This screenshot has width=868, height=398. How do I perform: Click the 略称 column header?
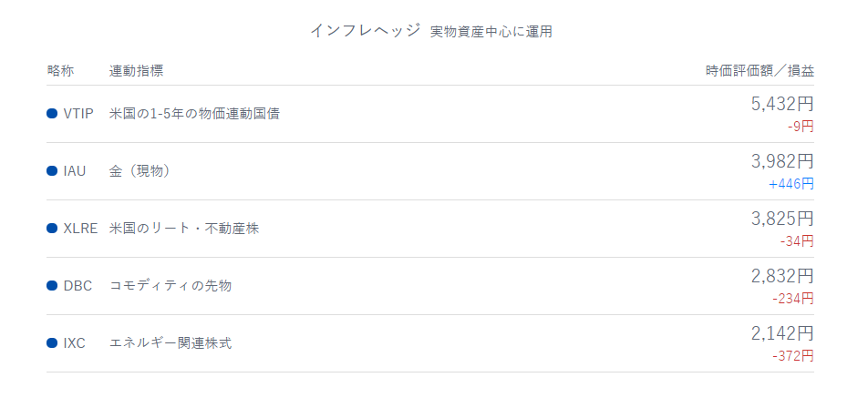[x=60, y=70]
